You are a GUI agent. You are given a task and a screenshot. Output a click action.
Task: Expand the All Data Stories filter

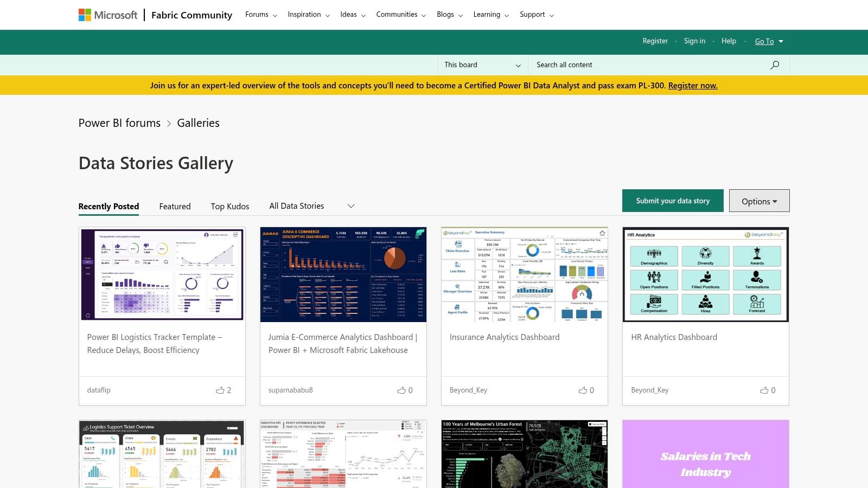(x=312, y=206)
